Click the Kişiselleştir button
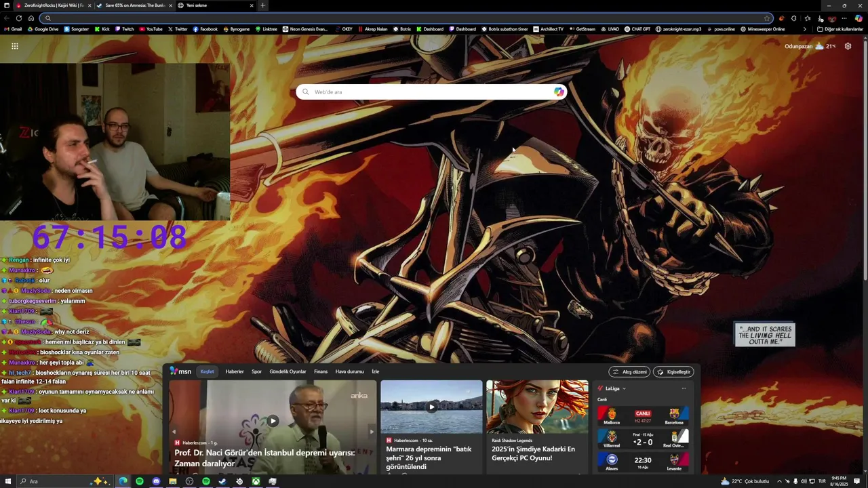The image size is (868, 488). (x=673, y=371)
